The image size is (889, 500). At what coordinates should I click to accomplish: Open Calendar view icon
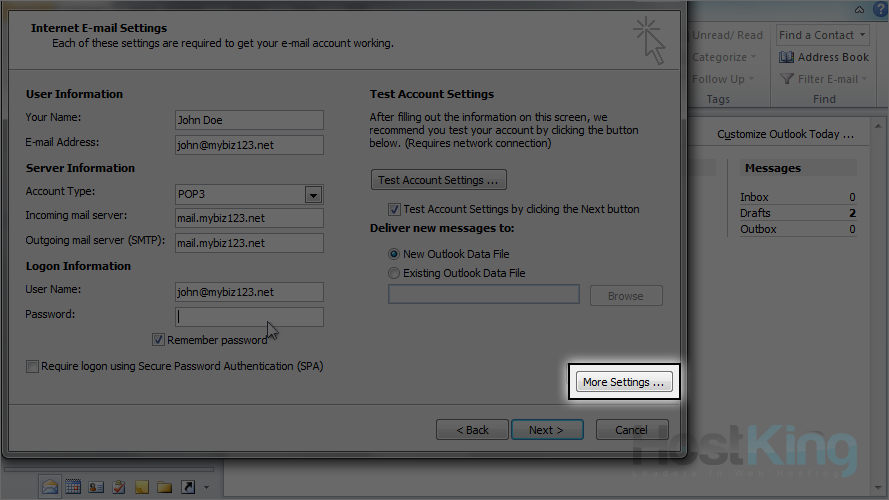(73, 487)
